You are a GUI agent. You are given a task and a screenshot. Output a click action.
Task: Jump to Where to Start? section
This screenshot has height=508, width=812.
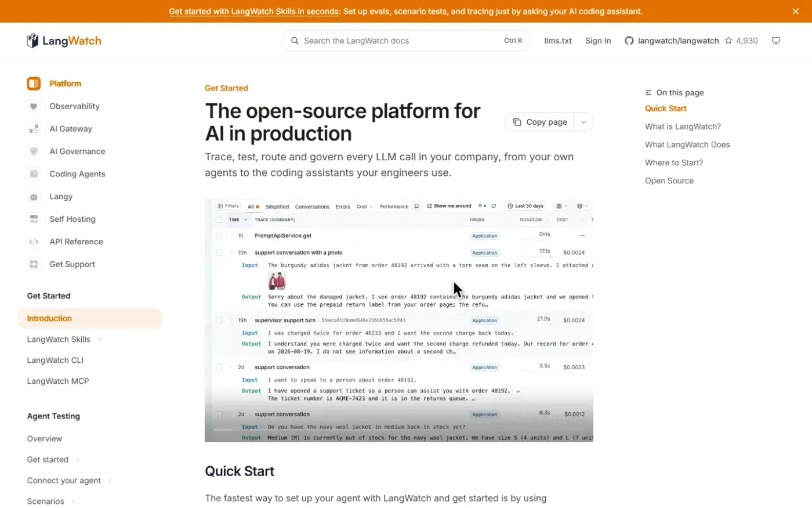tap(674, 163)
